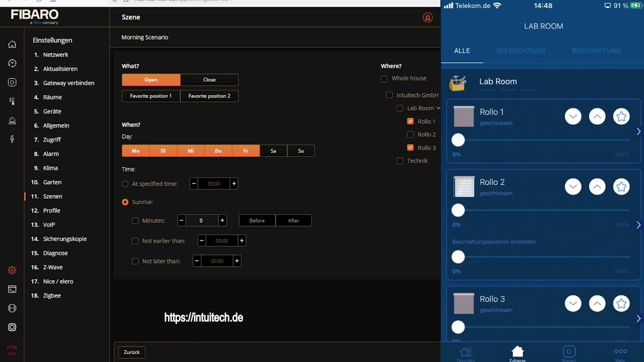Collapse the Lab Room tree chevron

coord(438,108)
